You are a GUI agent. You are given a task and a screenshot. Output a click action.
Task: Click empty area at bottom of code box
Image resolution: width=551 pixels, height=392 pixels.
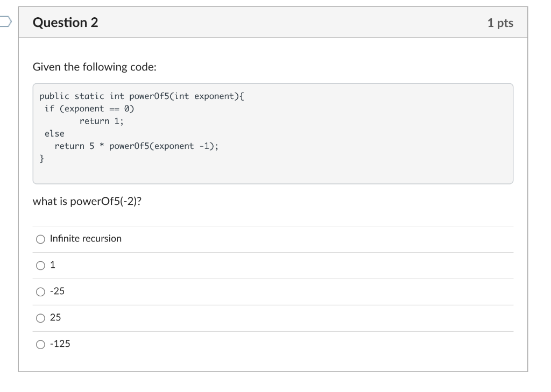273,174
